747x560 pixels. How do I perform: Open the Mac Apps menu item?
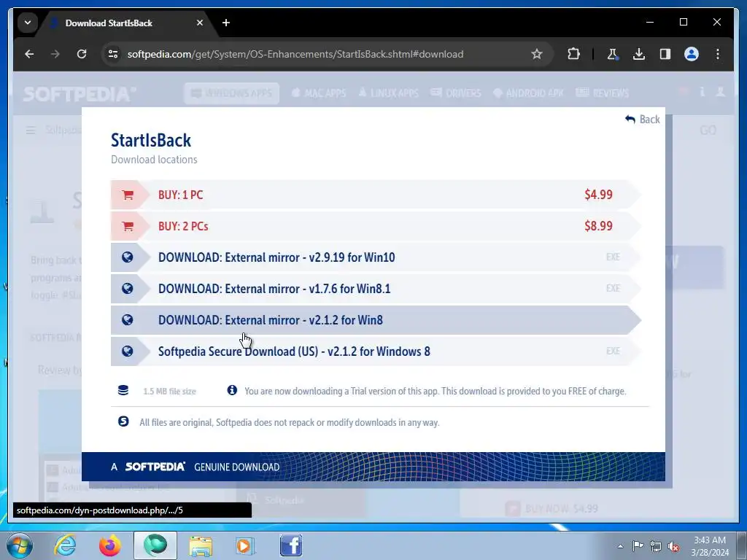point(319,93)
